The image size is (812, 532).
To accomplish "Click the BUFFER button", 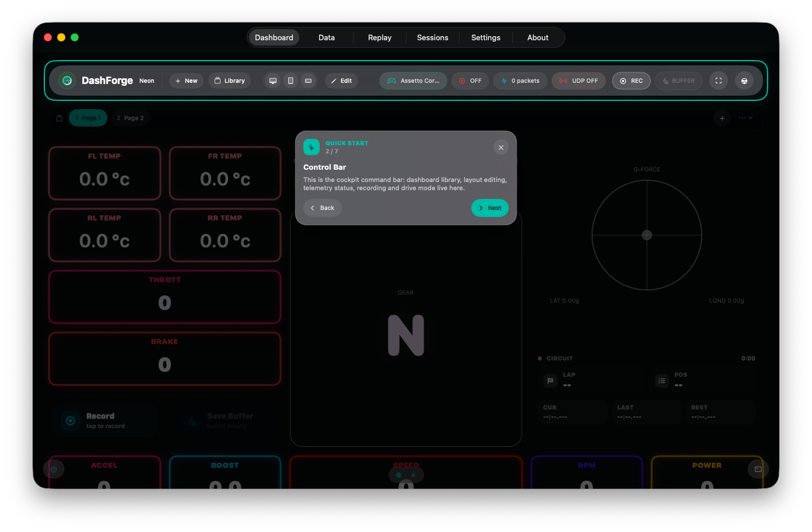I will point(679,80).
